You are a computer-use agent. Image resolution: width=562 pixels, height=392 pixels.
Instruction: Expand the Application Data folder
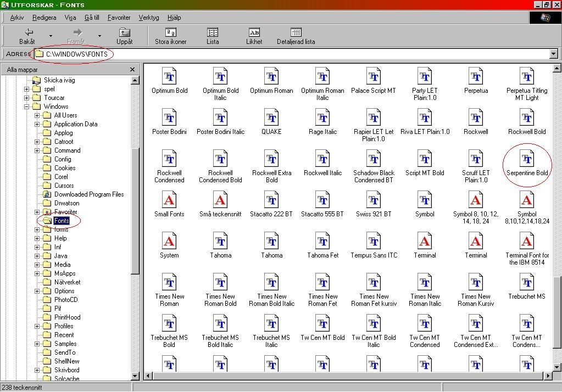37,124
